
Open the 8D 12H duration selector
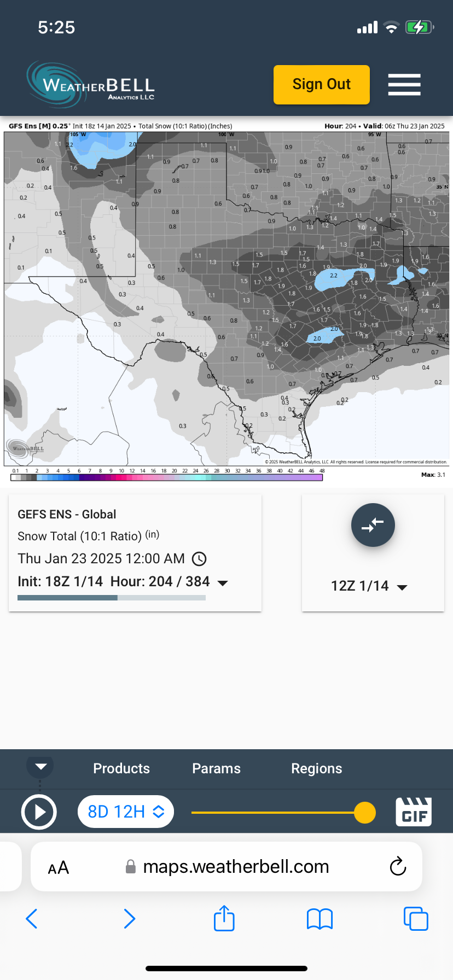tap(126, 812)
